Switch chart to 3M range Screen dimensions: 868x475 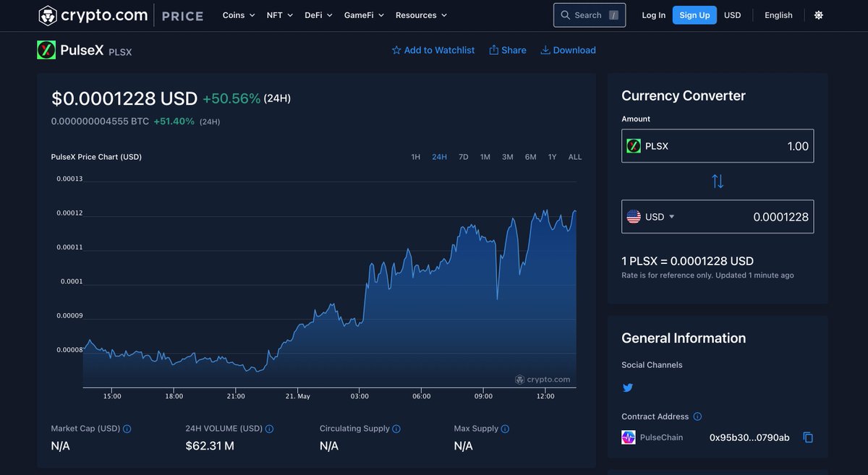pyautogui.click(x=508, y=157)
